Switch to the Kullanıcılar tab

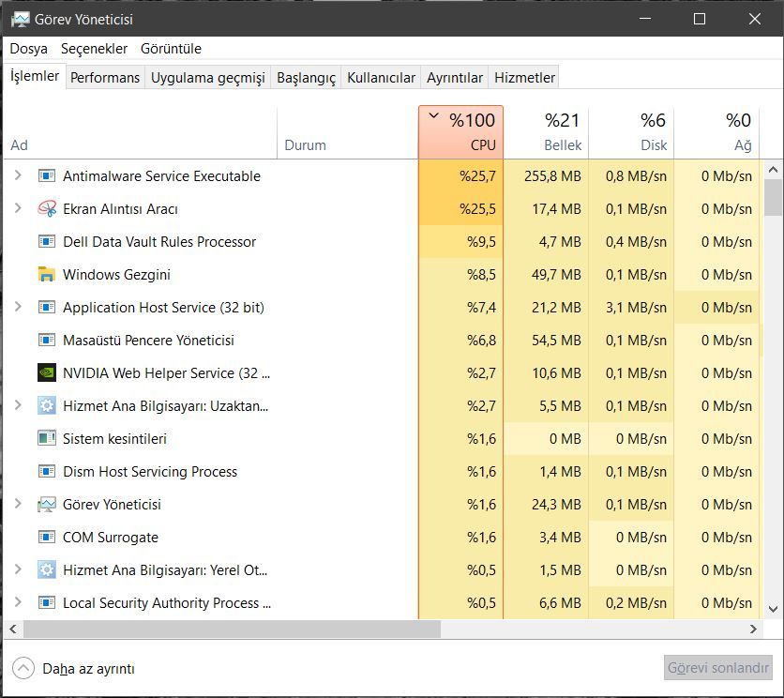[381, 78]
